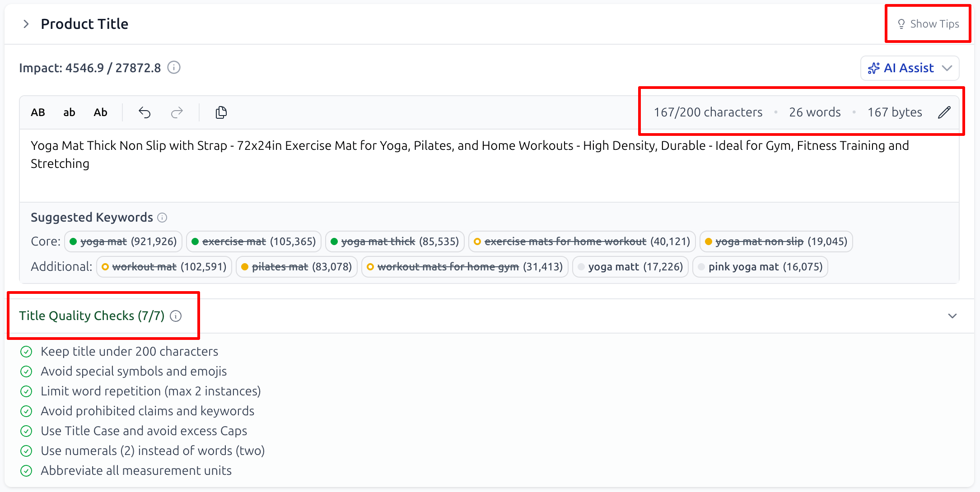The image size is (980, 492).
Task: Collapse the Title Quality Checks section
Action: tap(953, 316)
